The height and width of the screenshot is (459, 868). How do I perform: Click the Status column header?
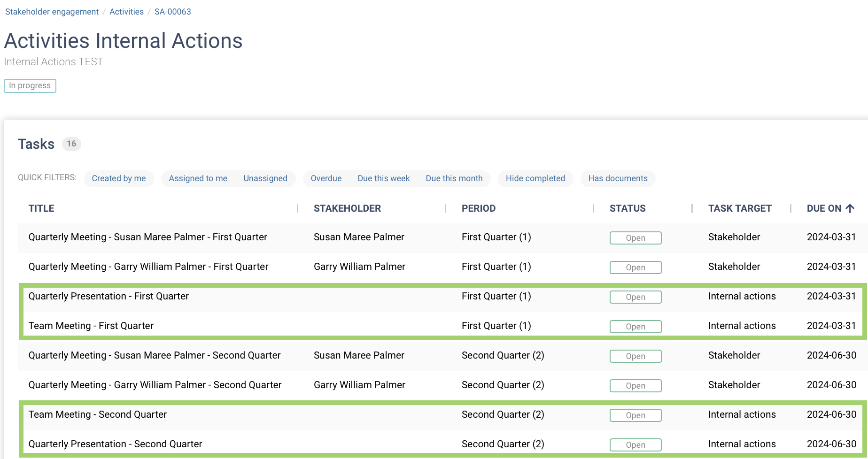click(628, 208)
